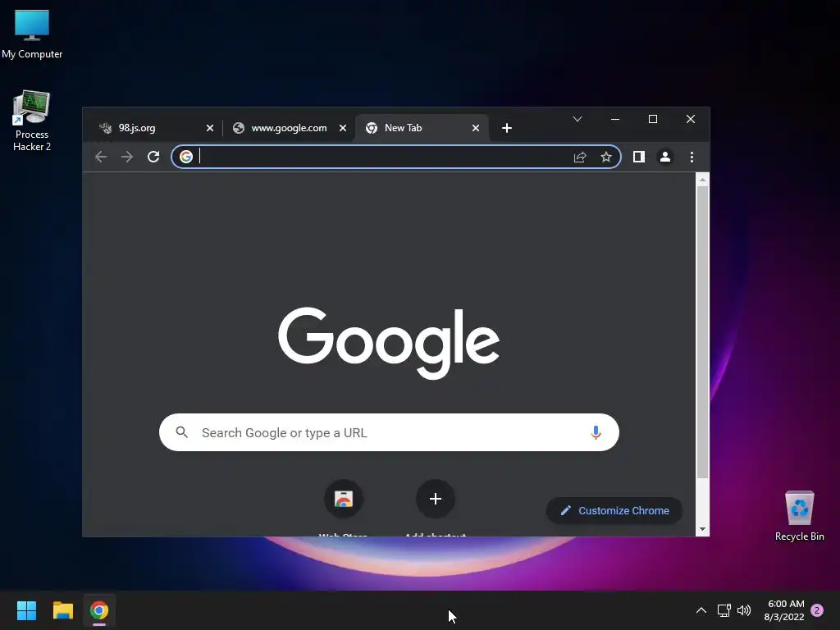Open the Windows Start menu

26,610
